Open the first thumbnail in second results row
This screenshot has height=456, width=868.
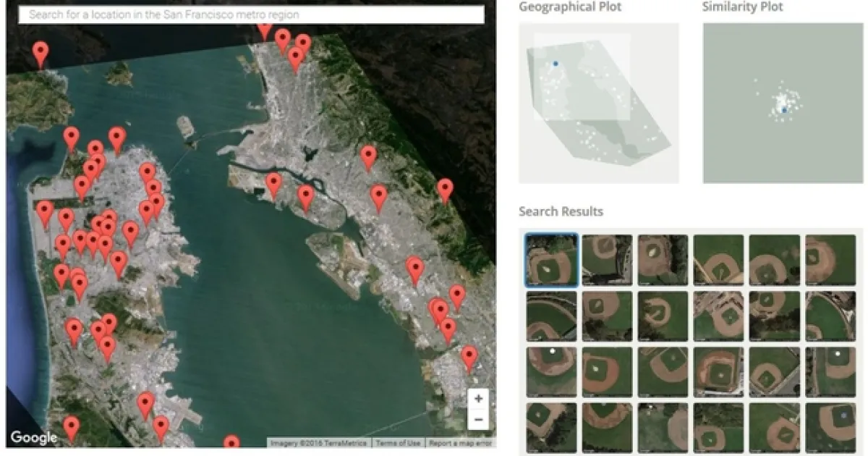coord(551,316)
